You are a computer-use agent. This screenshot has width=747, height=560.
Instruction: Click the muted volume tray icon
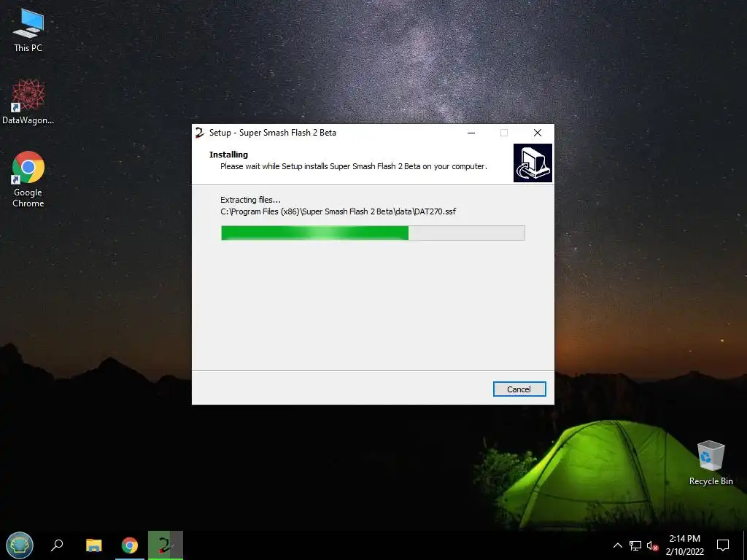[652, 545]
